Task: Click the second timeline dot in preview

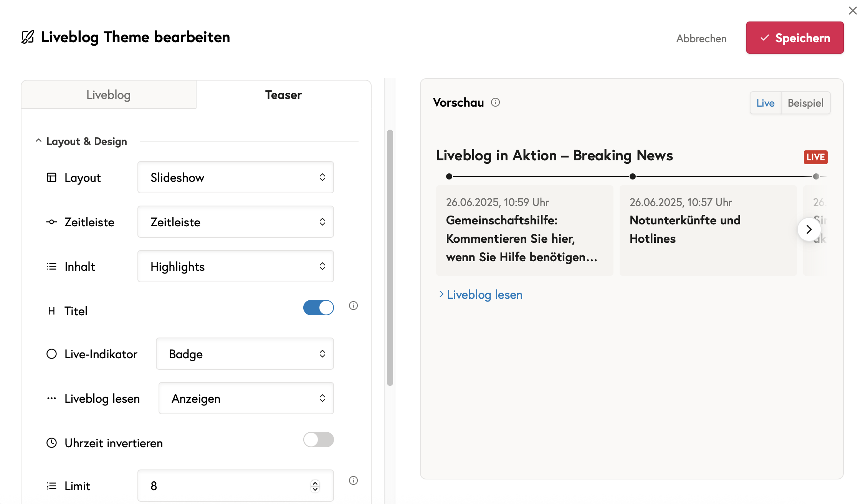Action: pos(633,176)
